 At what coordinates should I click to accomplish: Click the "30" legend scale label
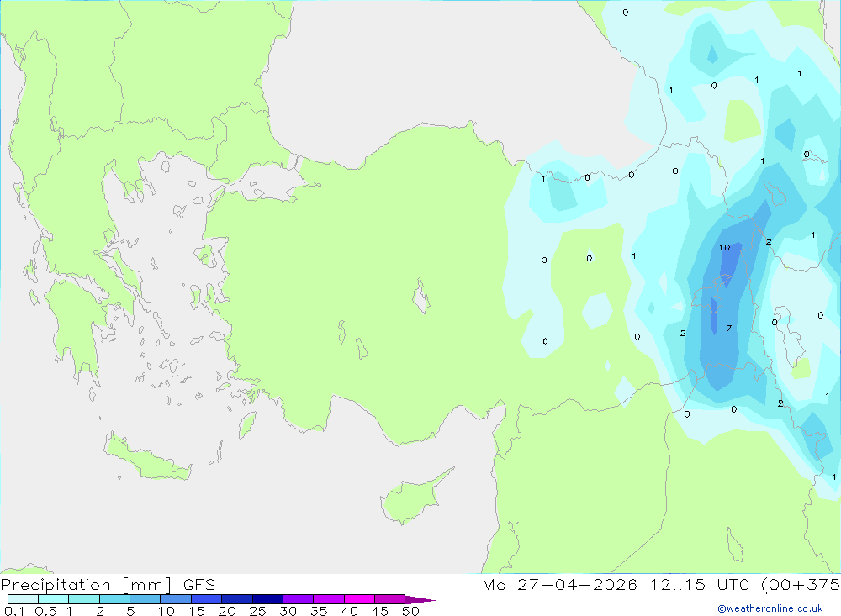[x=288, y=611]
